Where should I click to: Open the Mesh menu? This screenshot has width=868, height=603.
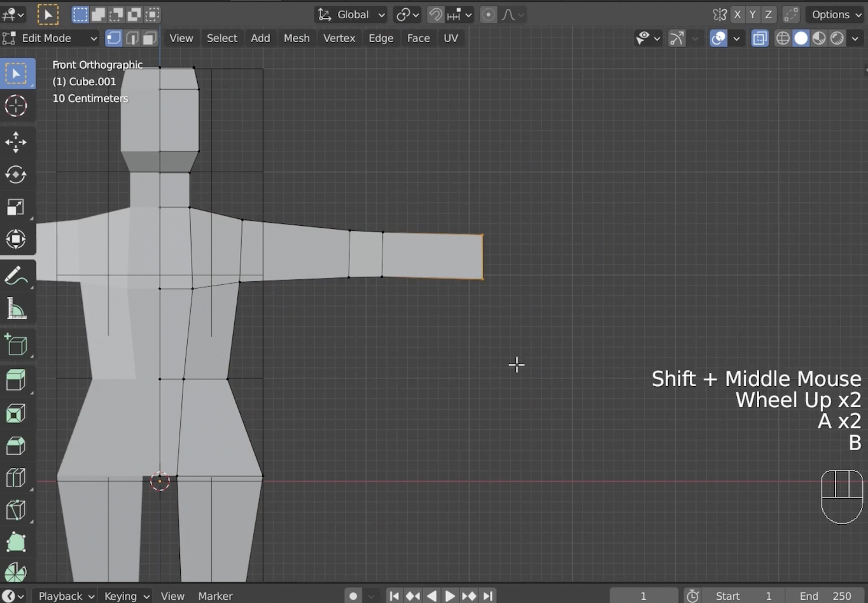click(x=297, y=38)
